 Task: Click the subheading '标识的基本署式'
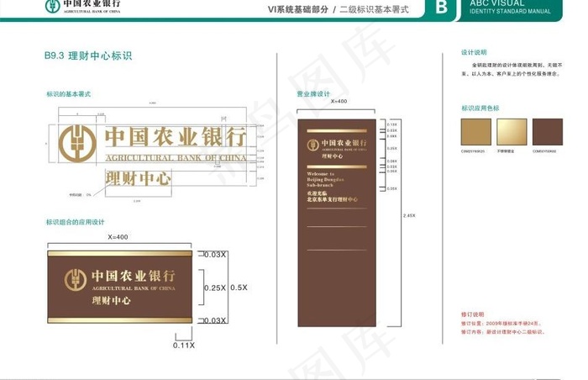tap(69, 94)
